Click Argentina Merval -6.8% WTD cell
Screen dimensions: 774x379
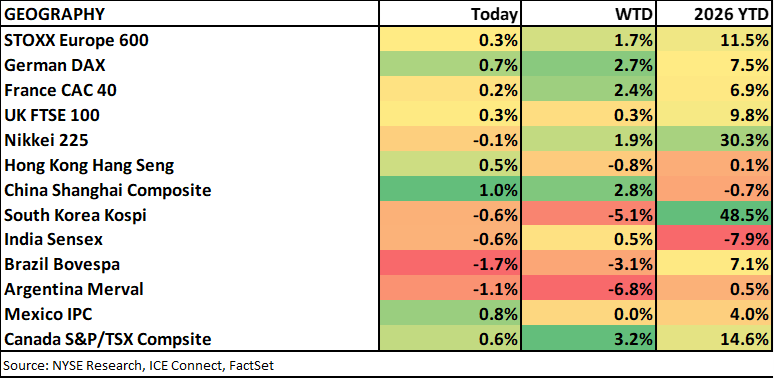[588, 289]
